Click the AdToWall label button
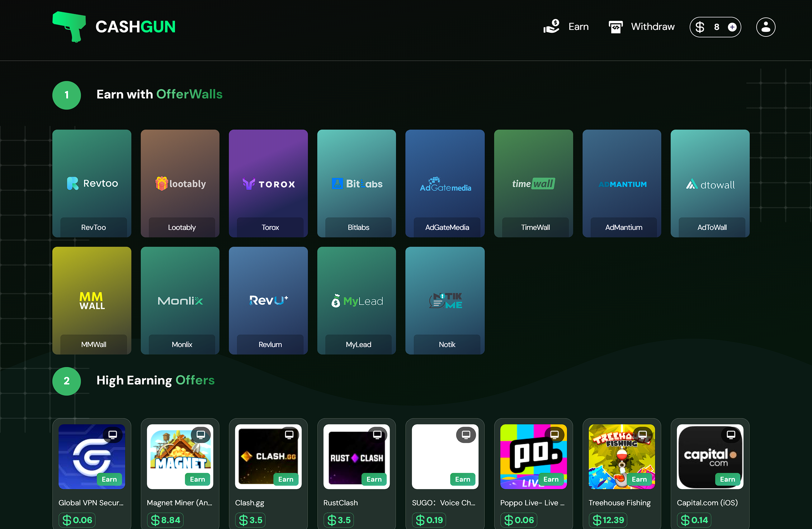This screenshot has height=529, width=812. point(712,227)
